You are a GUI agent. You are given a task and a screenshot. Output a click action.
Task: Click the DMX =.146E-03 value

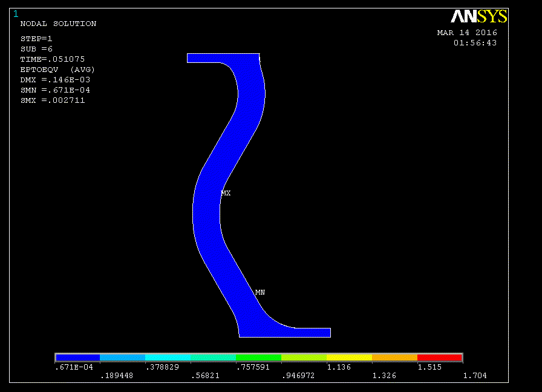55,80
